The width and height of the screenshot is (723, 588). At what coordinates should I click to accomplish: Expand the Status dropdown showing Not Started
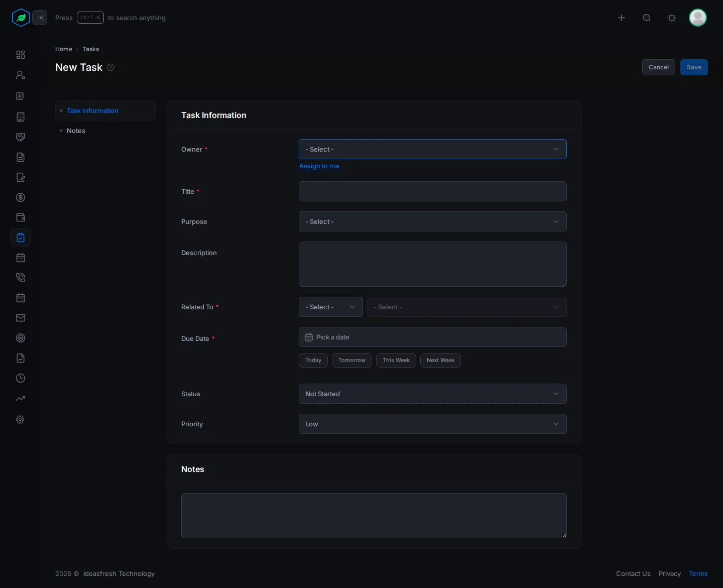[433, 394]
